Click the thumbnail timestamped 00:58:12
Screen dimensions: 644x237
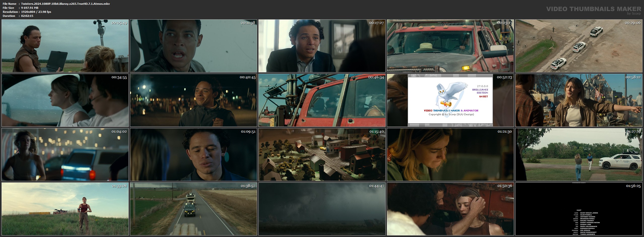coord(579,100)
